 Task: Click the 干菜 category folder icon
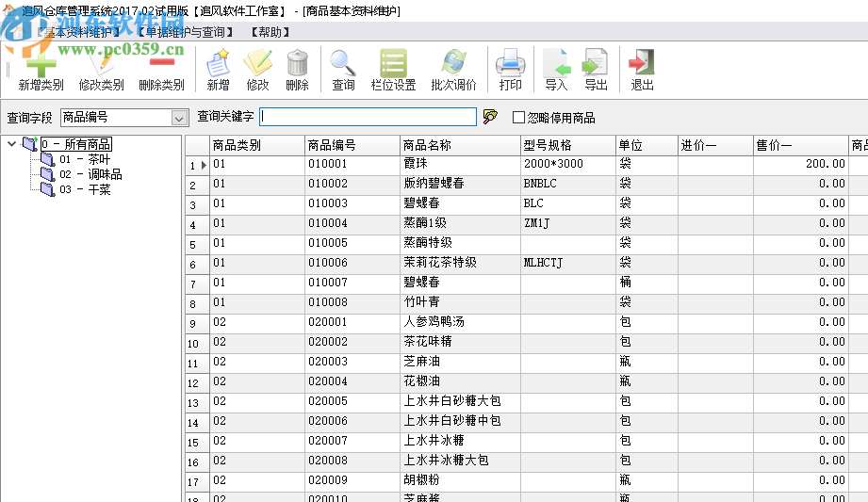(48, 190)
